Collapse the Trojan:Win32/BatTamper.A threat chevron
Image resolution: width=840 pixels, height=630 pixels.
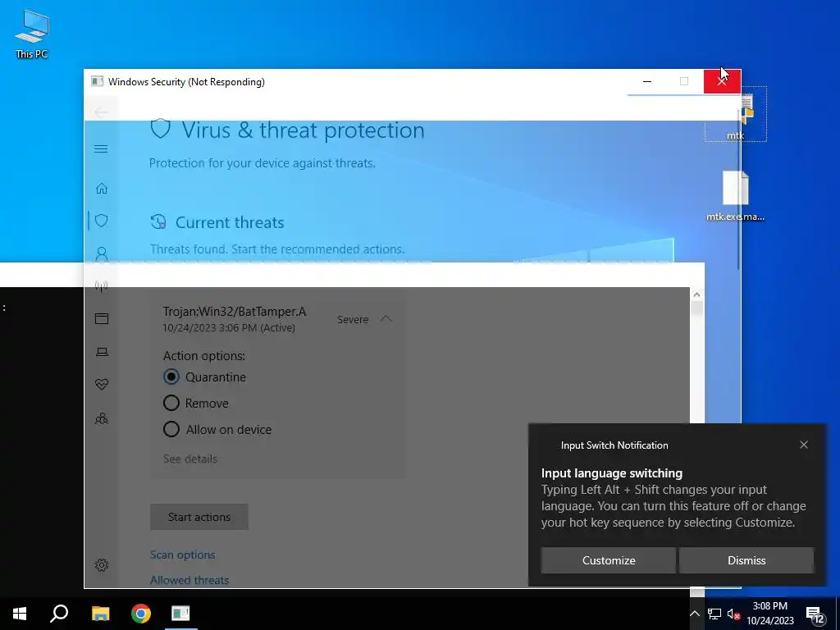coord(386,319)
